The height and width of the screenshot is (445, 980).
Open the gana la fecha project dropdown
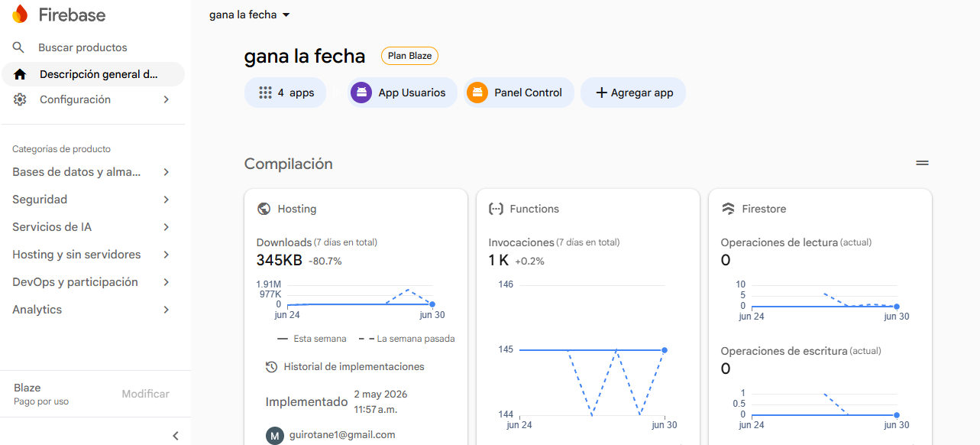coord(250,15)
